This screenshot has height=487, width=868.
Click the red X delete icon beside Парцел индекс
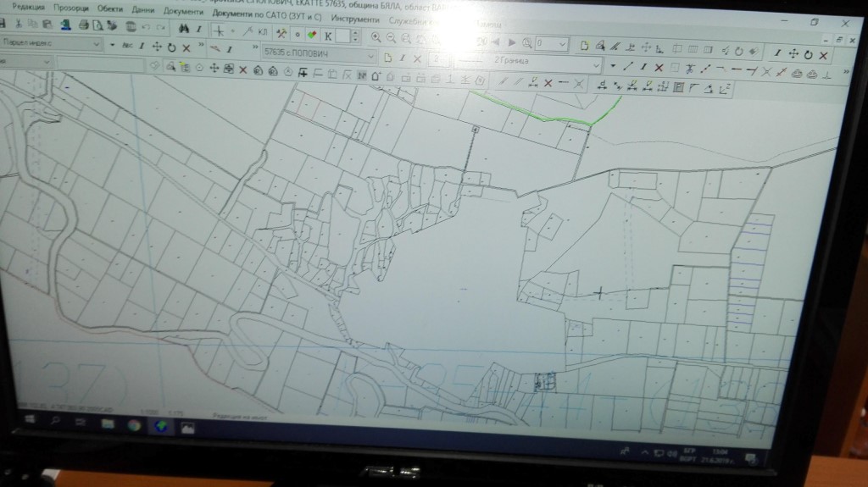click(186, 47)
